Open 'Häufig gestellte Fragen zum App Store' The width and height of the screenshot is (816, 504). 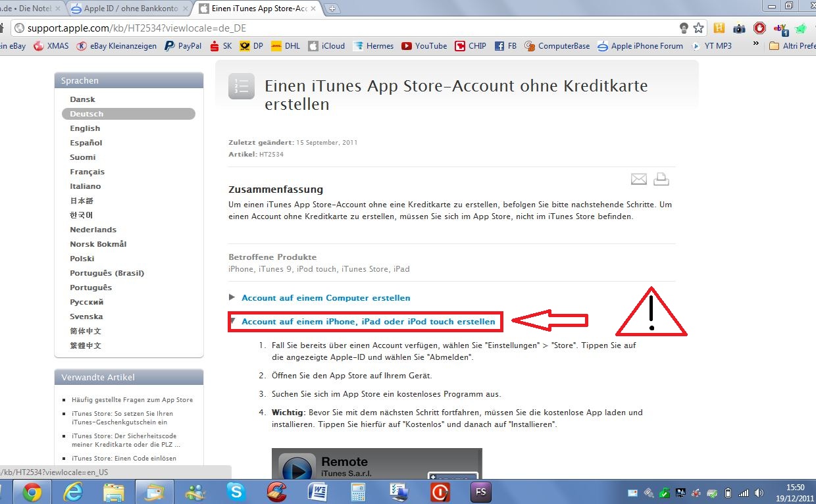coord(132,400)
